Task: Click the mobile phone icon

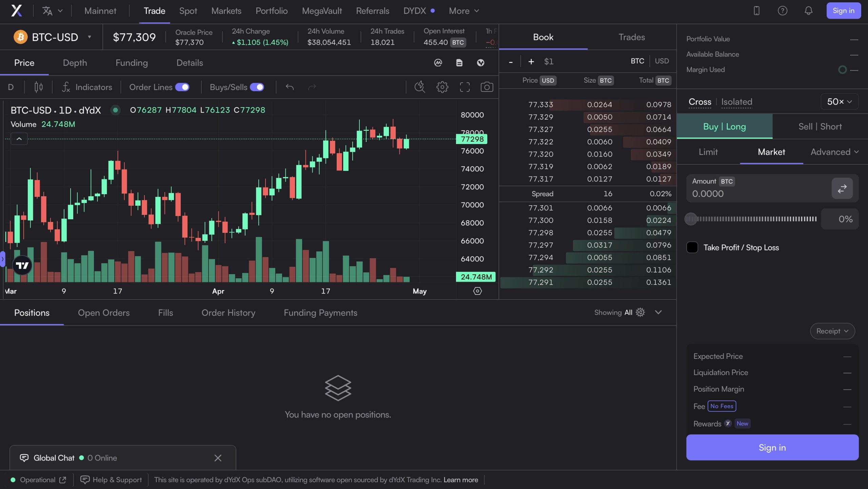Action: coord(756,11)
